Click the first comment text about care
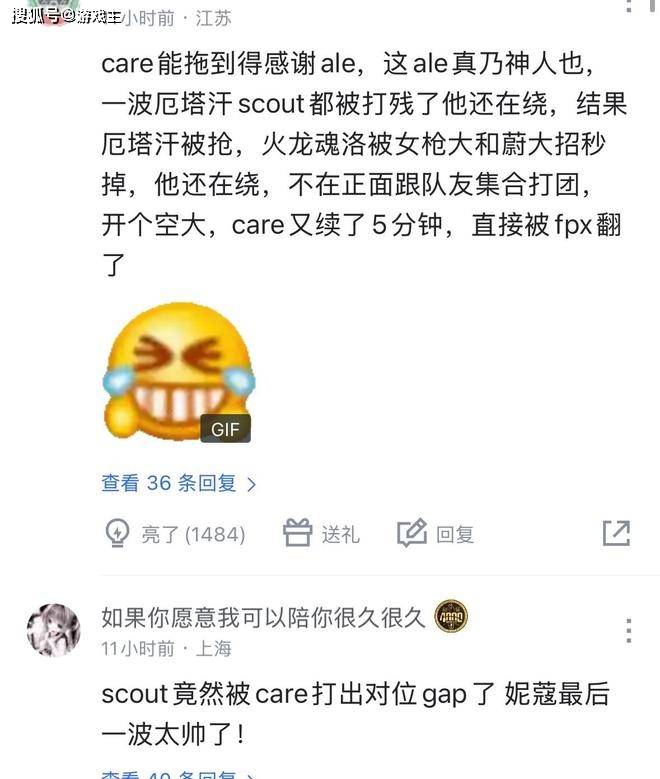The width and height of the screenshot is (660, 779). (364, 164)
